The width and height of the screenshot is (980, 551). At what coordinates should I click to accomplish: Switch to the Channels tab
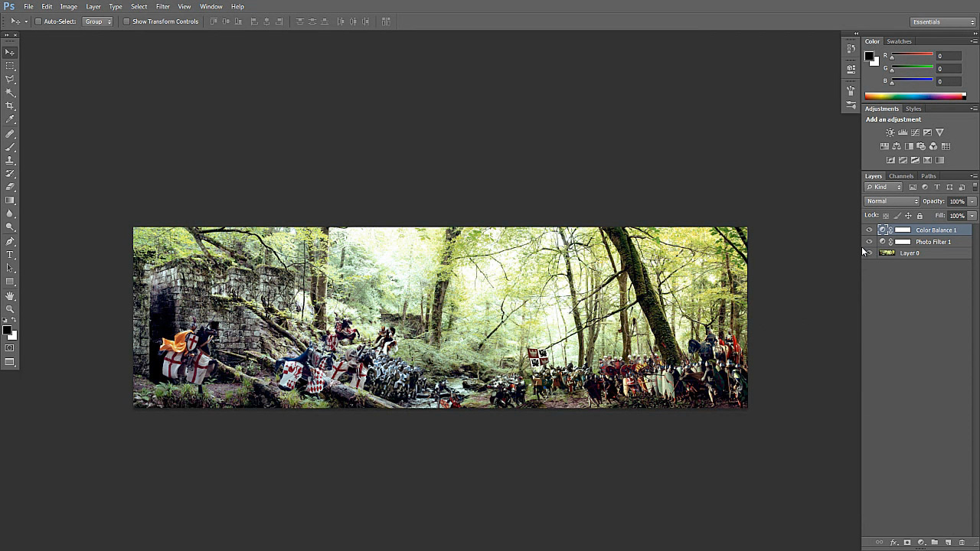(x=901, y=176)
